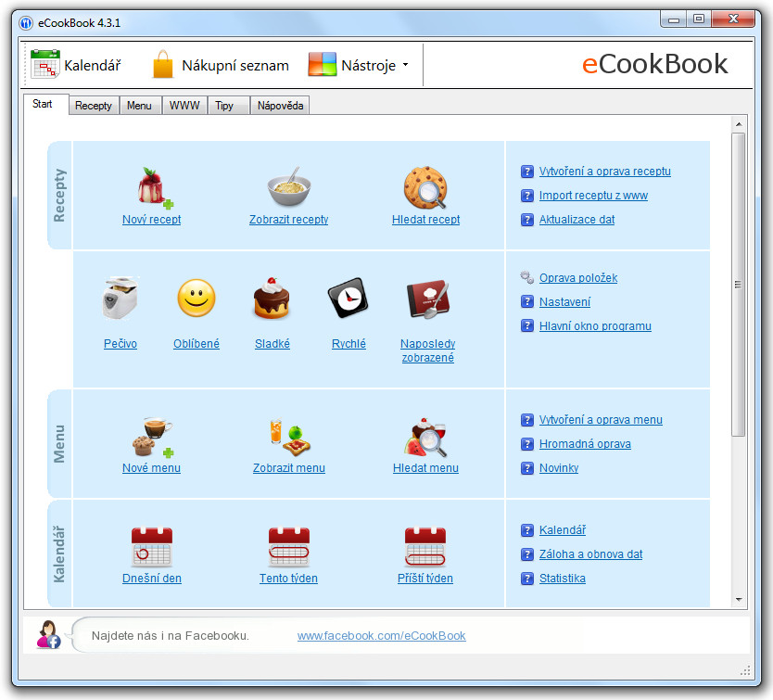Expand the Nástroje dropdown arrow
Screen dimensions: 773x700
coord(405,65)
